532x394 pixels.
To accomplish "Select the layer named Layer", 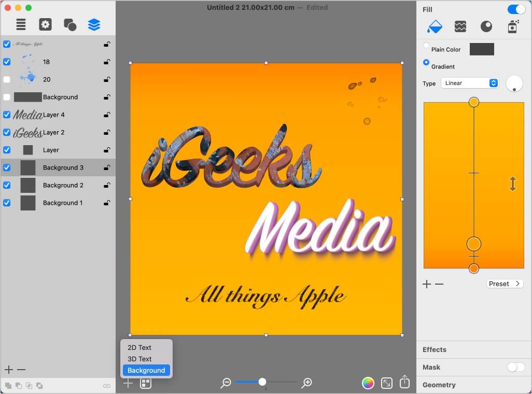I will [58, 150].
